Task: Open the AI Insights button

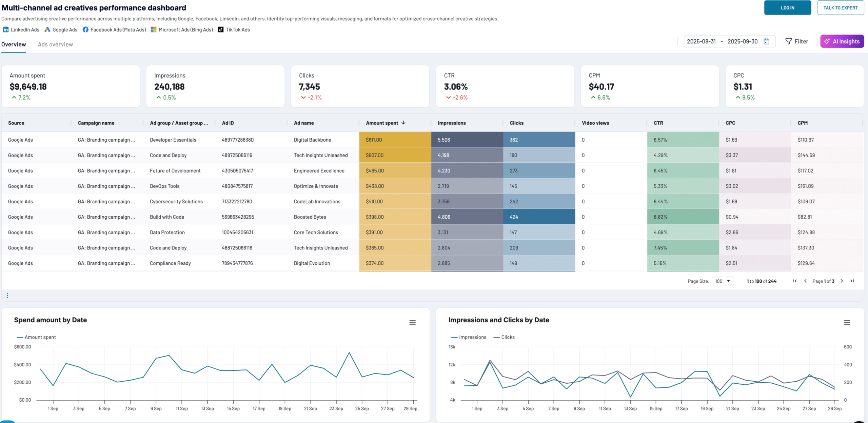Action: 842,41
